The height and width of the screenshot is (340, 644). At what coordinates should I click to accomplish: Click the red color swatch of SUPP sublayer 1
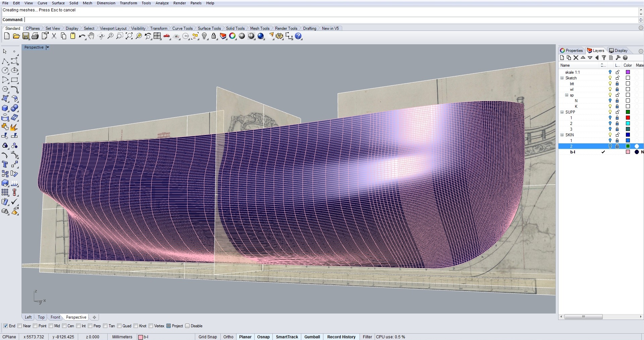(628, 118)
